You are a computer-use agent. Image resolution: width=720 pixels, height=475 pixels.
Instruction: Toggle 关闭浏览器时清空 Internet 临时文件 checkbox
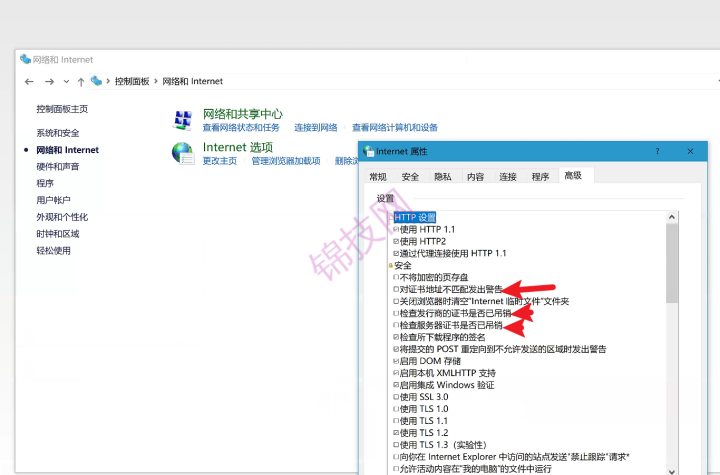click(x=396, y=301)
